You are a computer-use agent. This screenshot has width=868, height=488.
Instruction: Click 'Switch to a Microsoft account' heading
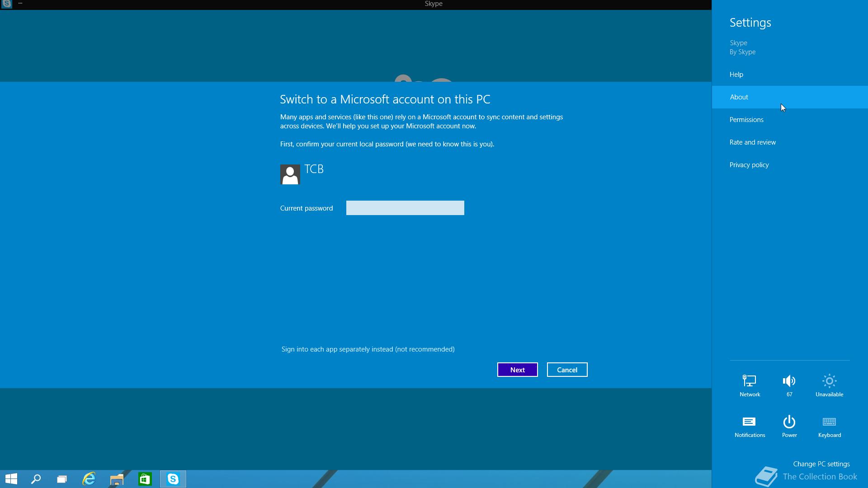385,99
